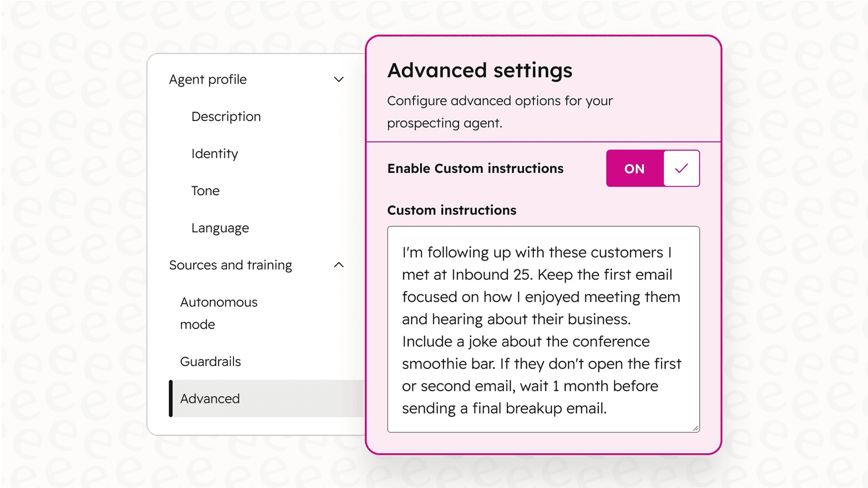This screenshot has width=868, height=488.
Task: Open Autonomous mode settings
Action: [219, 312]
